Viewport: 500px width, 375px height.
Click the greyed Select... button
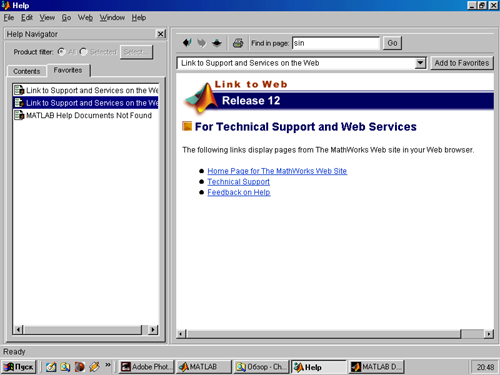136,52
